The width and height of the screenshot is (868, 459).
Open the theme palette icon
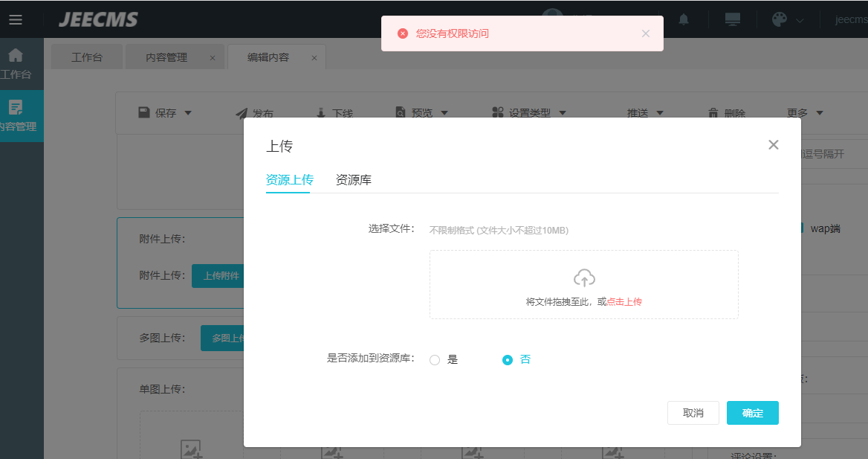point(779,19)
